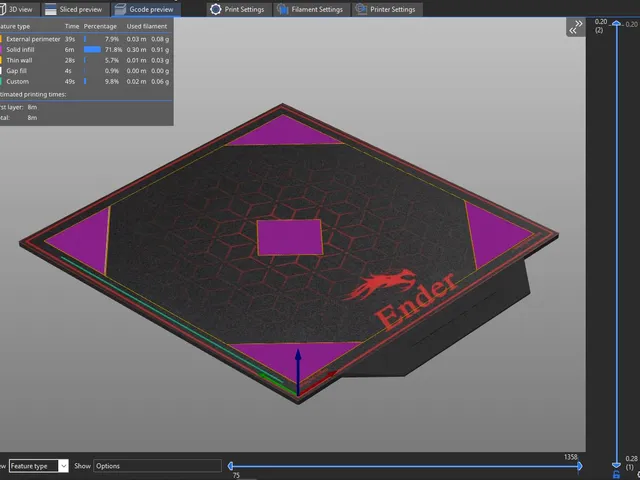Open the Sliced preview tab

75,9
